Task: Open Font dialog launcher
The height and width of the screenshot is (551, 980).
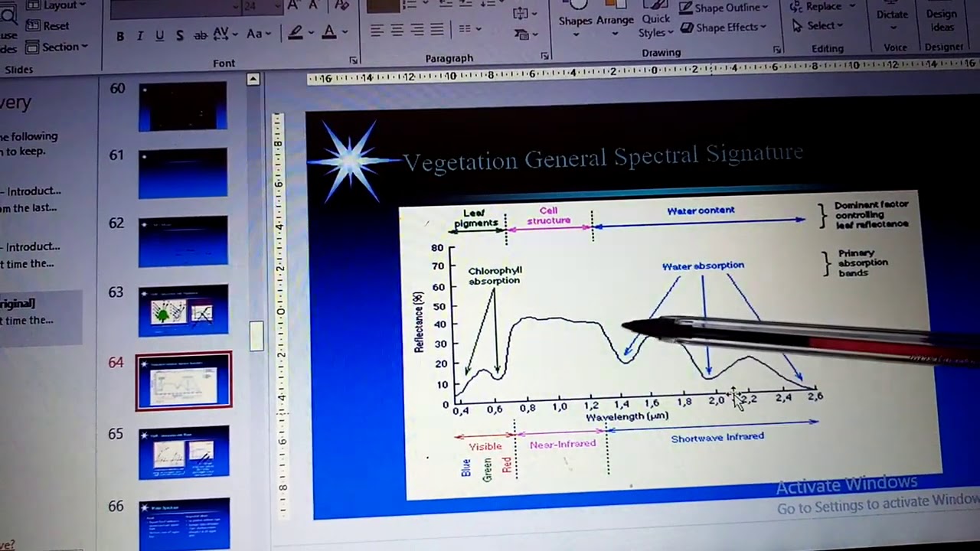Action: coord(354,60)
